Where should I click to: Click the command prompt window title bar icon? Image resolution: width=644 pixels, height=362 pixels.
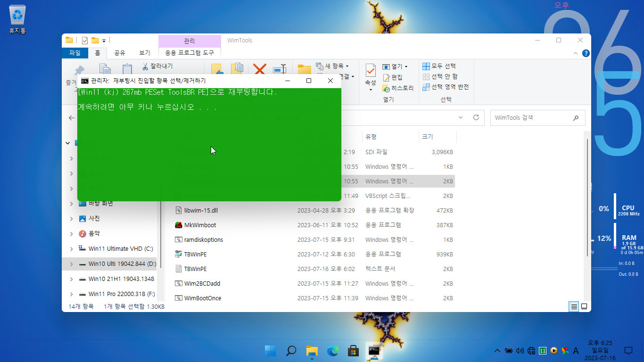[x=85, y=81]
